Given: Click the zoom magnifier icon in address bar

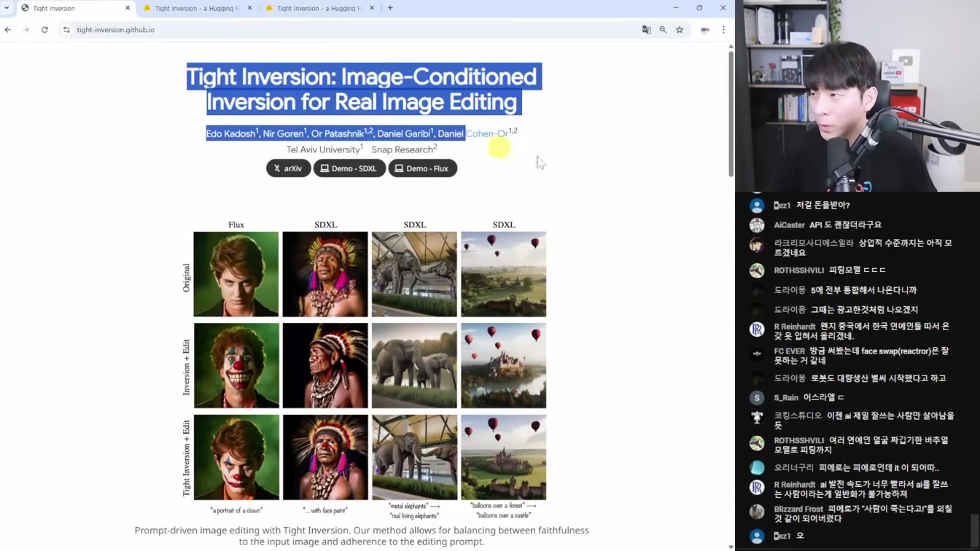Looking at the screenshot, I should (663, 30).
